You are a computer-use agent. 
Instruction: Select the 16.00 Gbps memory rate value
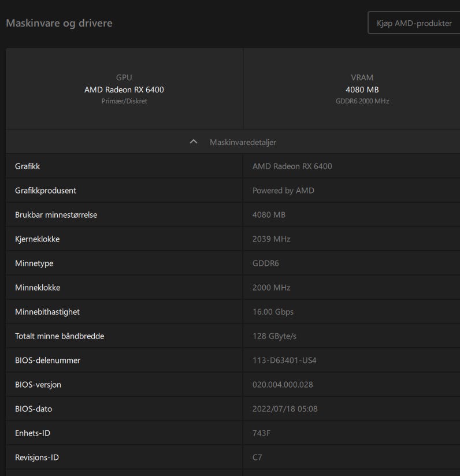[x=273, y=312]
